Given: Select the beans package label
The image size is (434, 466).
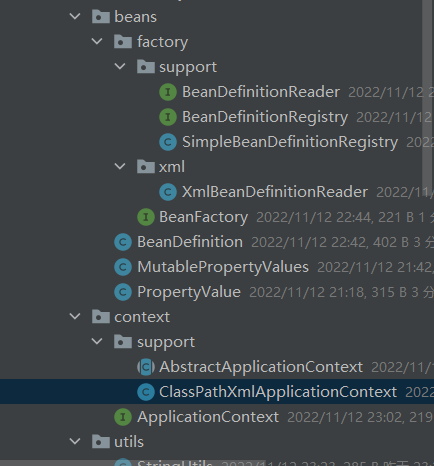Looking at the screenshot, I should pos(135,17).
